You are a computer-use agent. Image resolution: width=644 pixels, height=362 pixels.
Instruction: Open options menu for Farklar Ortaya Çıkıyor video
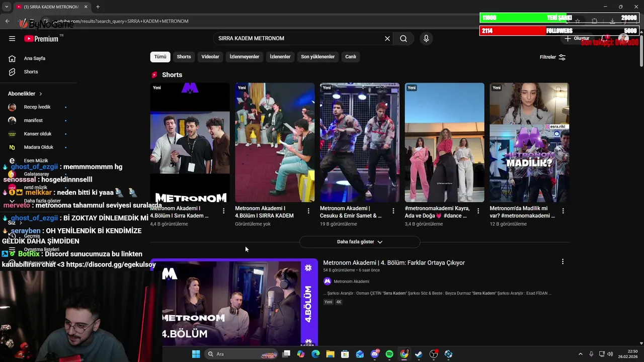click(562, 262)
